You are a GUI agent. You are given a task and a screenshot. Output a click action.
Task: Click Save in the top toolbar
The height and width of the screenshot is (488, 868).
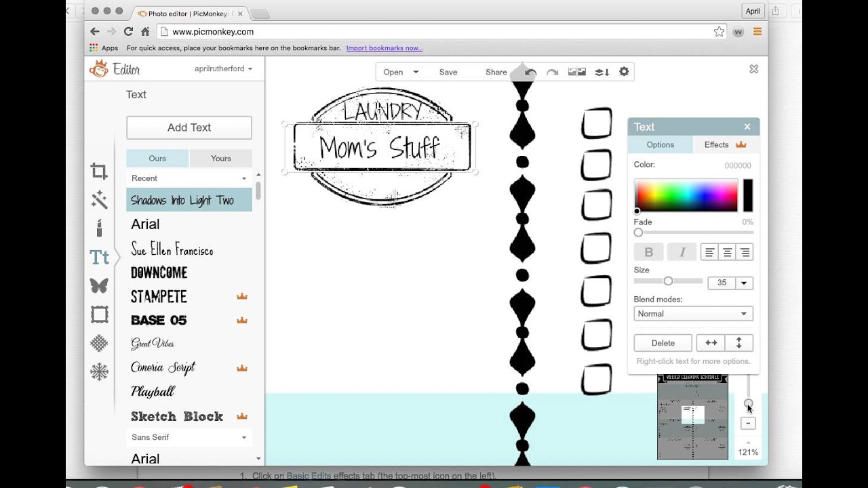[448, 72]
